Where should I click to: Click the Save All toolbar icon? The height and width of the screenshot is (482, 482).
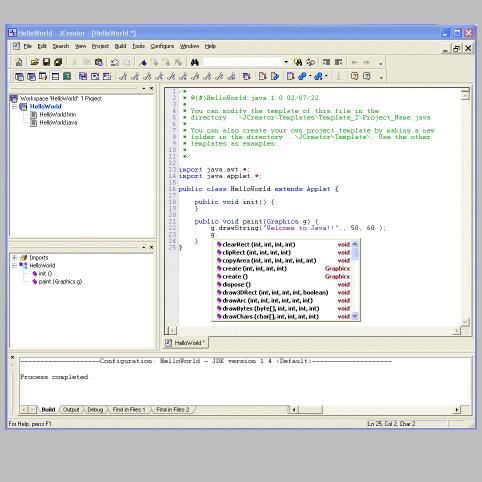click(58, 62)
